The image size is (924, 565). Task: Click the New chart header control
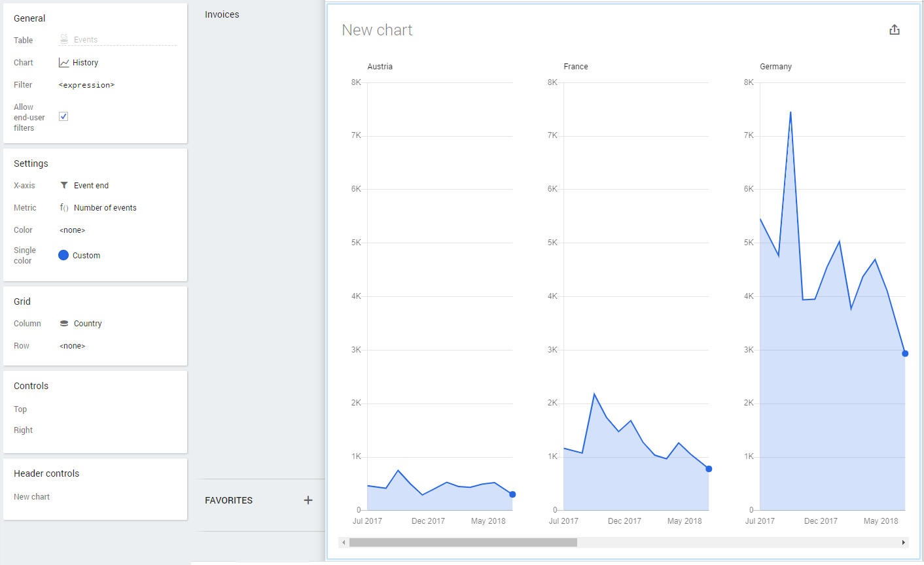(31, 497)
